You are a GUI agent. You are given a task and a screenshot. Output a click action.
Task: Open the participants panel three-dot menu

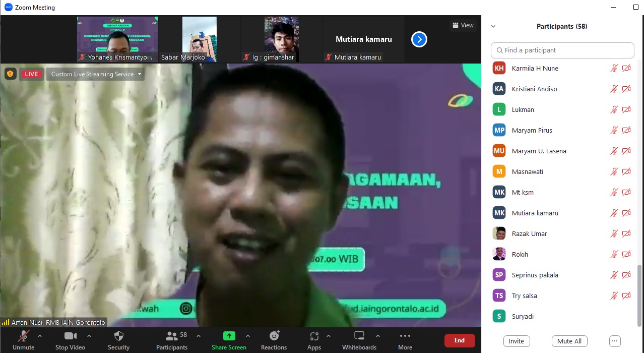pos(614,341)
